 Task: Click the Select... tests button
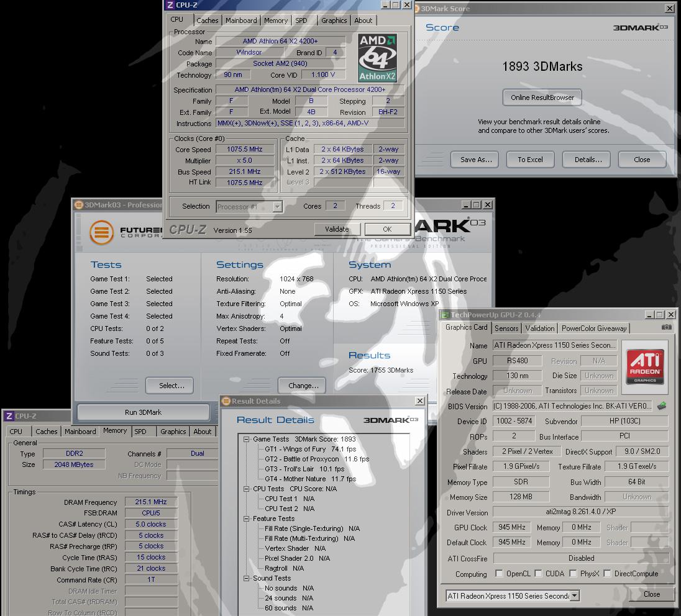[x=170, y=386]
